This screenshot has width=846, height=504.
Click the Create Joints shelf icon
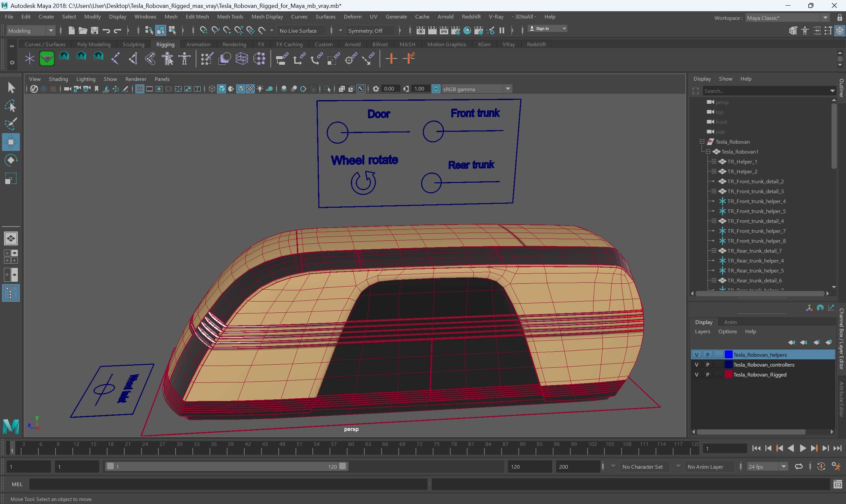coord(116,59)
